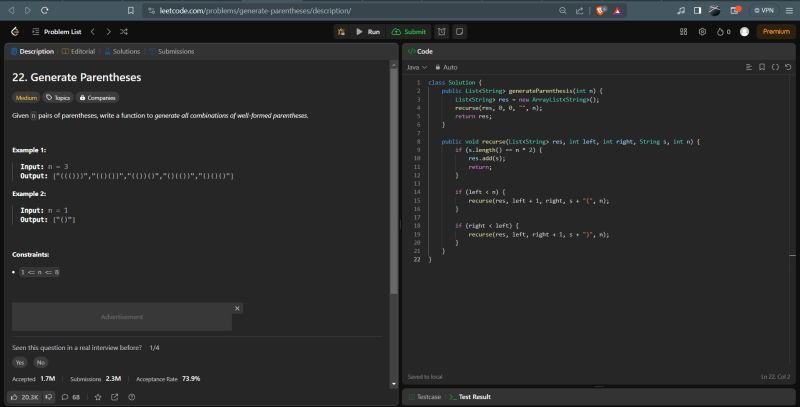Click the '22. Generate Parentheses' title

[77, 78]
